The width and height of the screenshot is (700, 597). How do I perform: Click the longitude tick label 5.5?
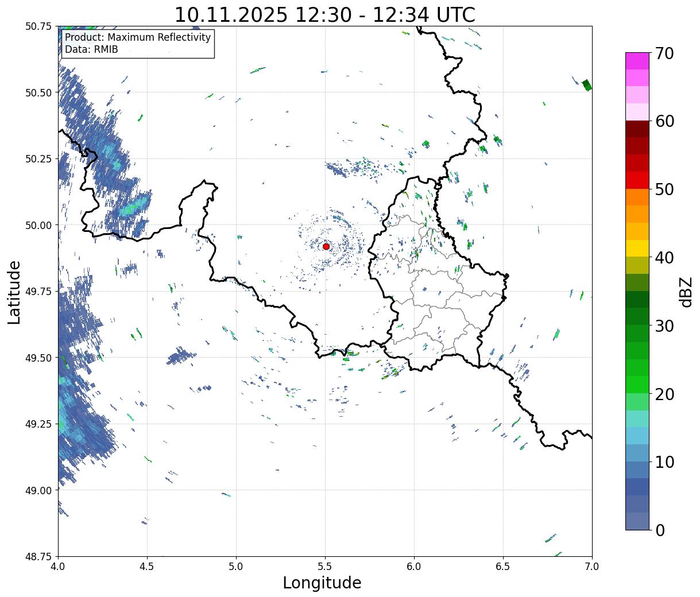325,567
